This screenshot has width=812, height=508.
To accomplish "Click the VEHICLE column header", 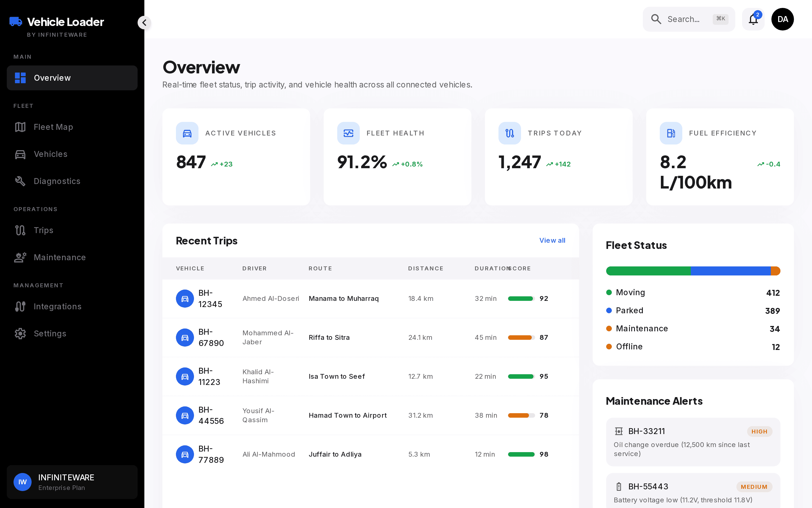I will click(x=190, y=268).
